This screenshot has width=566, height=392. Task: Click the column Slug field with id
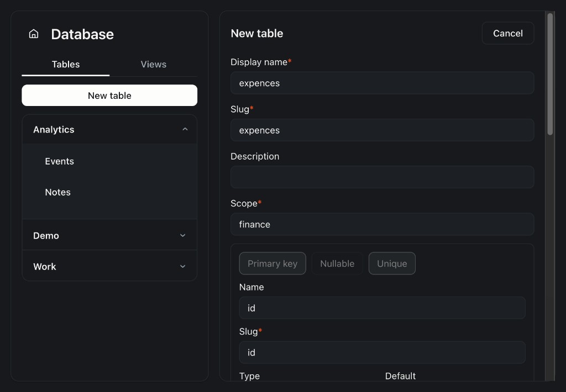point(382,352)
